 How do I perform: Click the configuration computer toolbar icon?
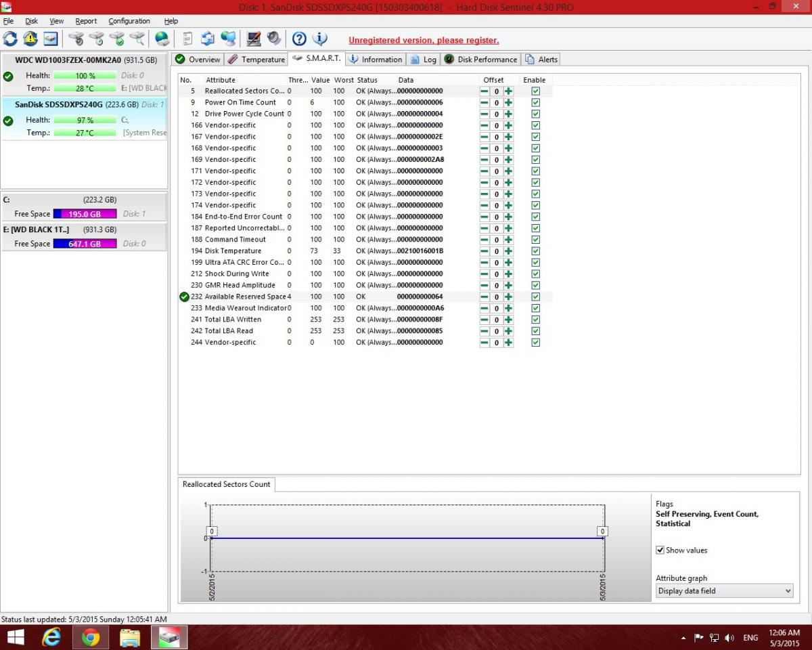254,39
